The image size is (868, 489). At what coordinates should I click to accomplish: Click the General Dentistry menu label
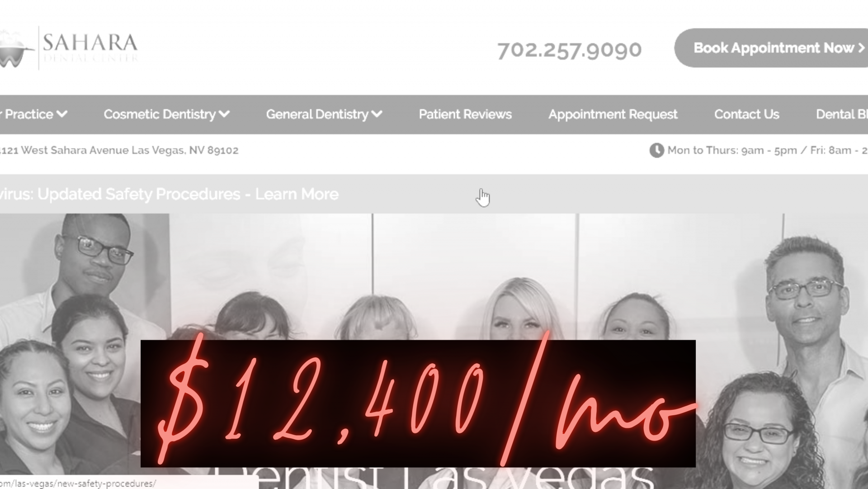[x=317, y=114]
